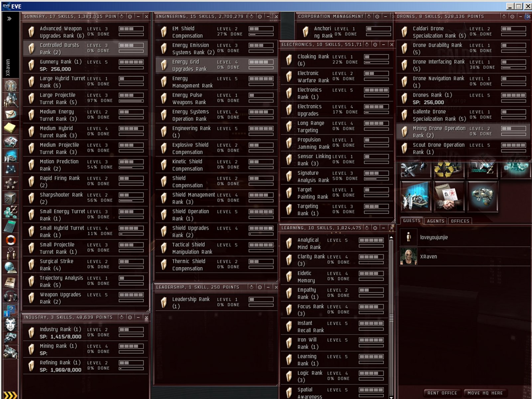Collapse the Gunnery skills window
Image resolution: width=532 pixels, height=399 pixels.
138,16
